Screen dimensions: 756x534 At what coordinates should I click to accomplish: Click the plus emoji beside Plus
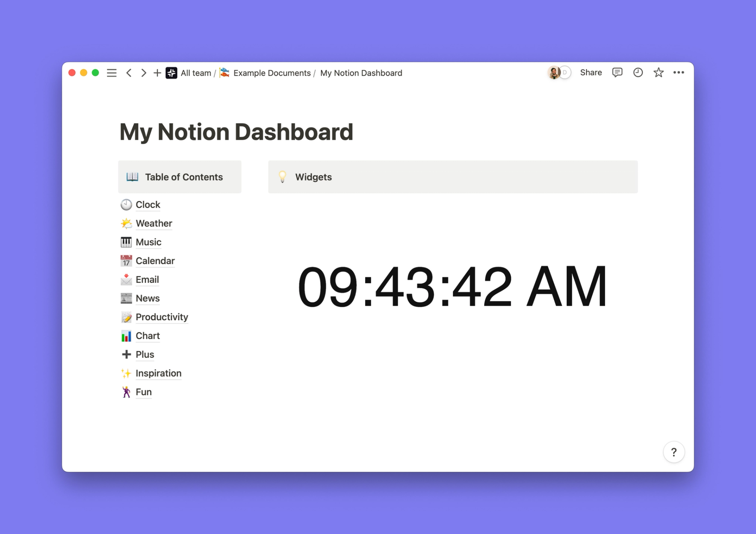126,355
